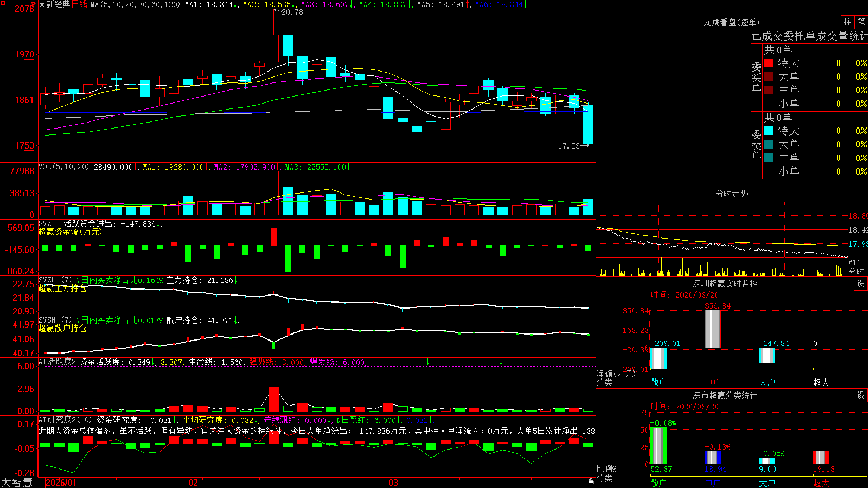Click the star icon before 新经典 title

pyautogui.click(x=42, y=4)
